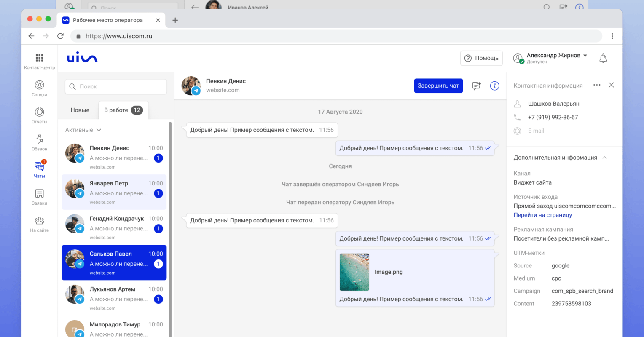
Task: Collapse Дополнительная информация section
Action: (604, 158)
